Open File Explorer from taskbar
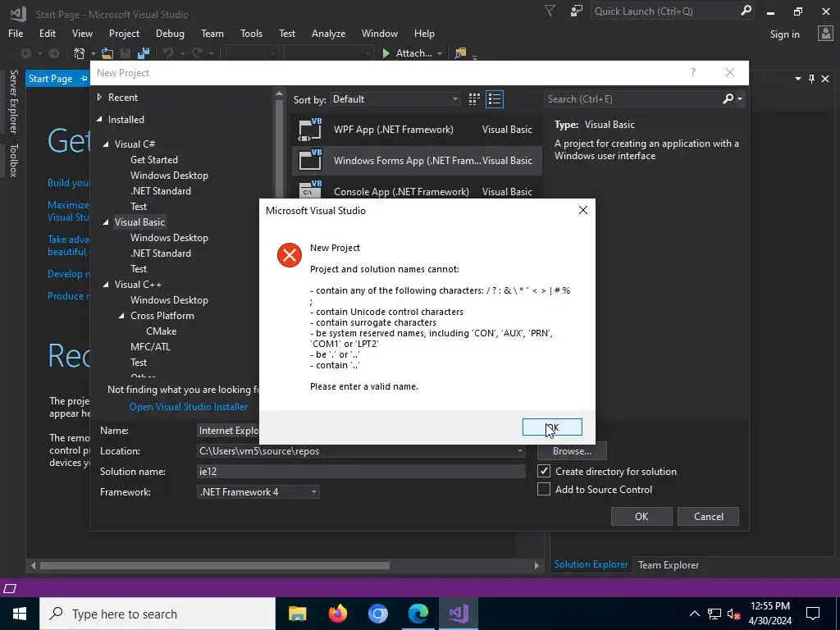 (297, 614)
